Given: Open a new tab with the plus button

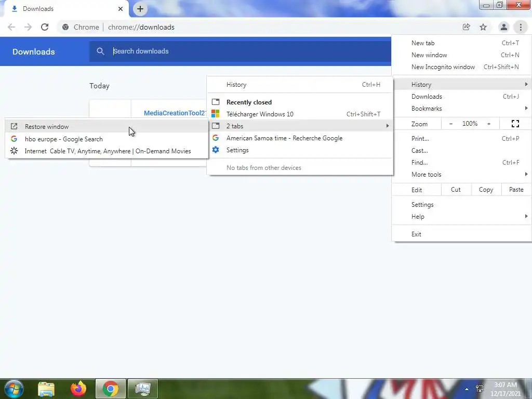Looking at the screenshot, I should click(140, 9).
